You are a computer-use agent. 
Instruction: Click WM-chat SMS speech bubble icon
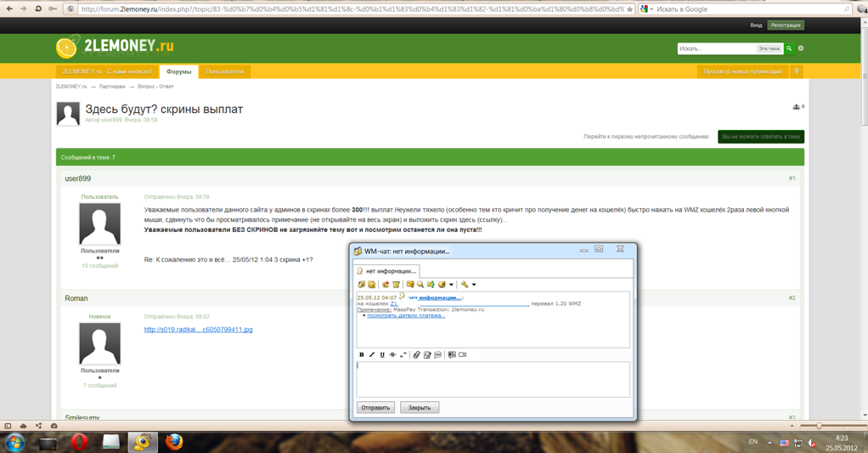coord(438,354)
